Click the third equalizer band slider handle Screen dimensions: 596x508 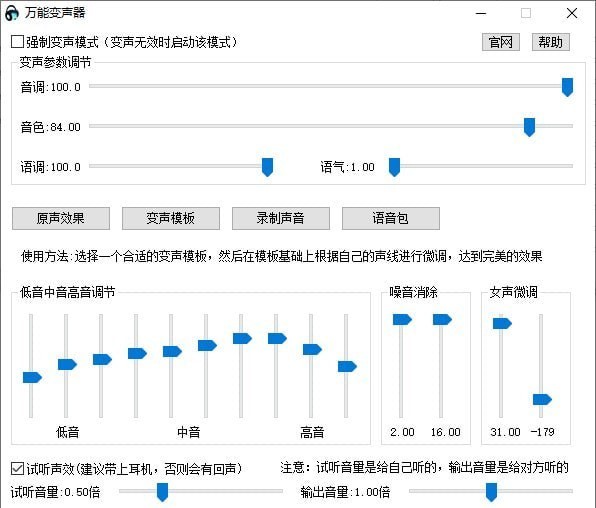(102, 359)
